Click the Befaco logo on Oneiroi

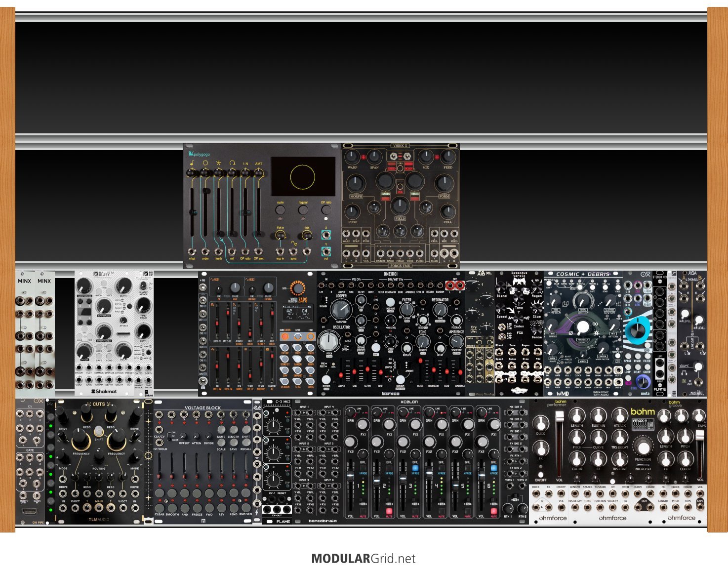tap(391, 393)
